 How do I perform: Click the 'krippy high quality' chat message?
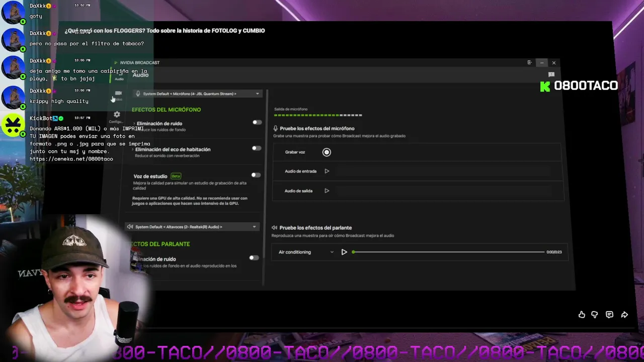coord(59,101)
